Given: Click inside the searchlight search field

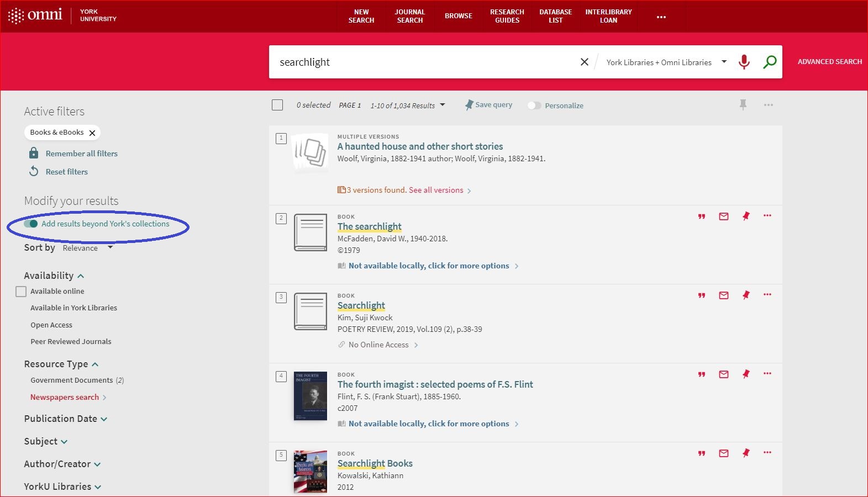Looking at the screenshot, I should pos(425,62).
